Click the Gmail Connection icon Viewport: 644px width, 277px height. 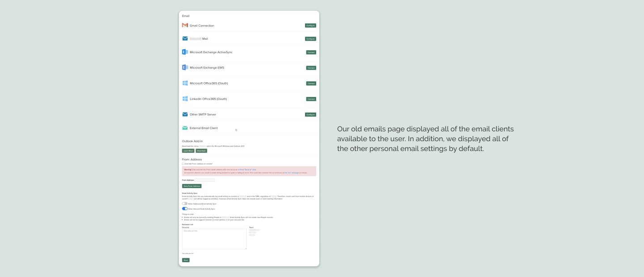(185, 25)
